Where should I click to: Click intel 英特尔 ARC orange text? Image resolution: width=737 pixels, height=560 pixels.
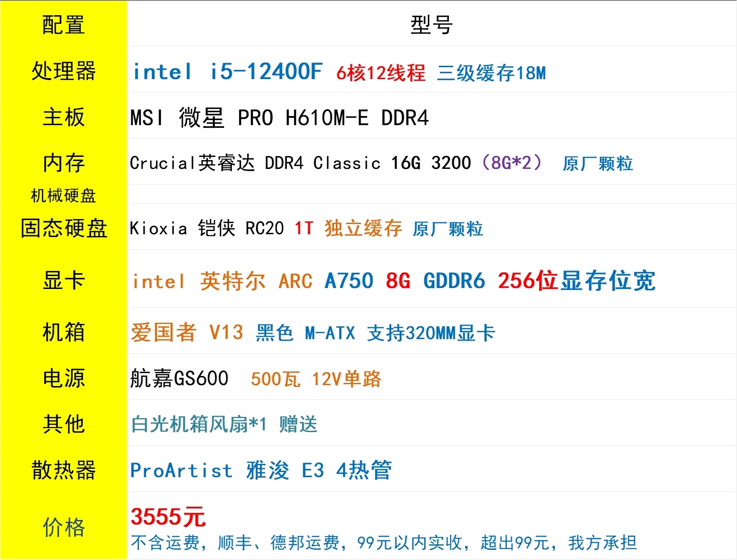[223, 281]
